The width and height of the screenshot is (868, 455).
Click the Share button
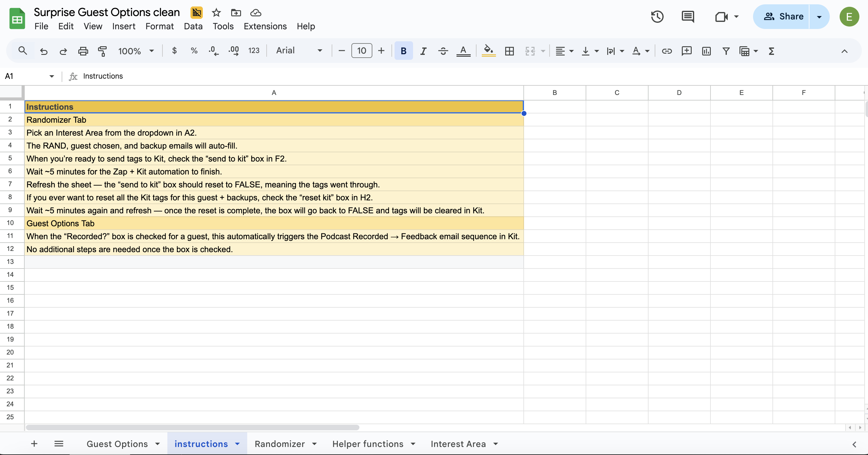(x=783, y=17)
